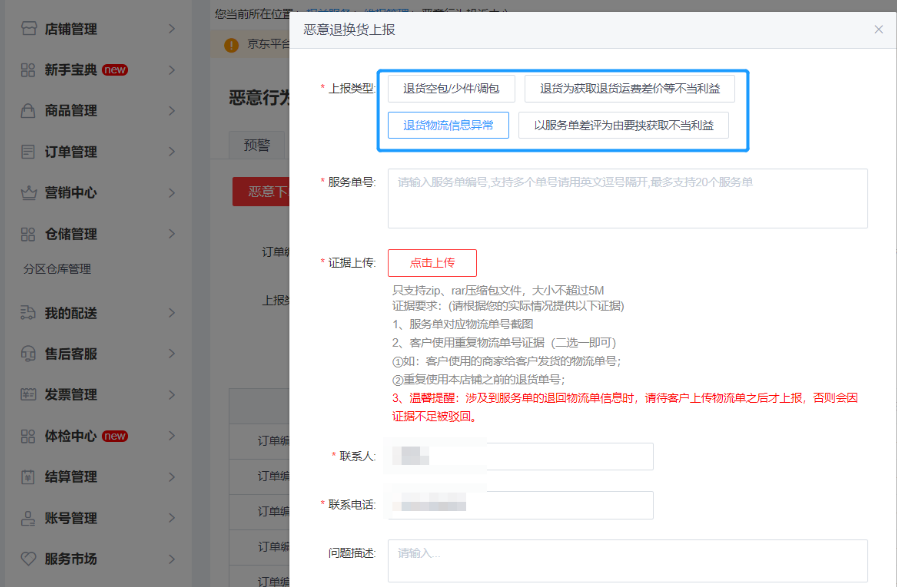Select the 退货物流信息异常 option
The height and width of the screenshot is (587, 897).
coord(452,125)
